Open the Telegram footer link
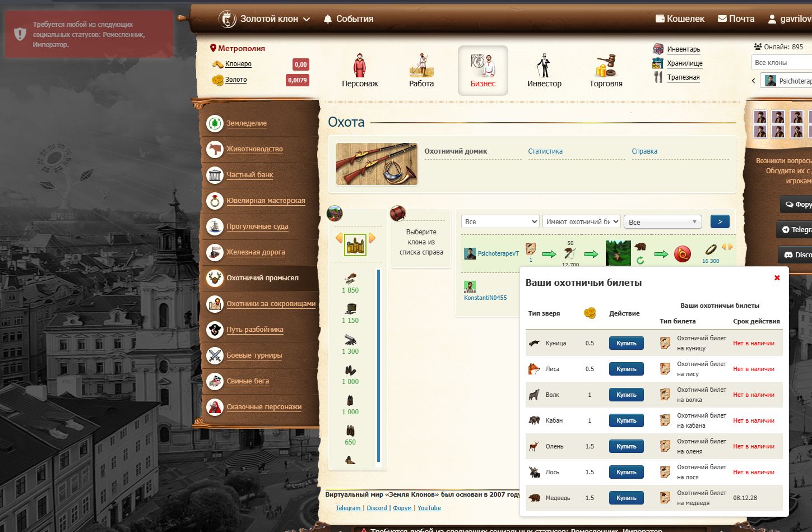The height and width of the screenshot is (532, 812). pos(348,508)
